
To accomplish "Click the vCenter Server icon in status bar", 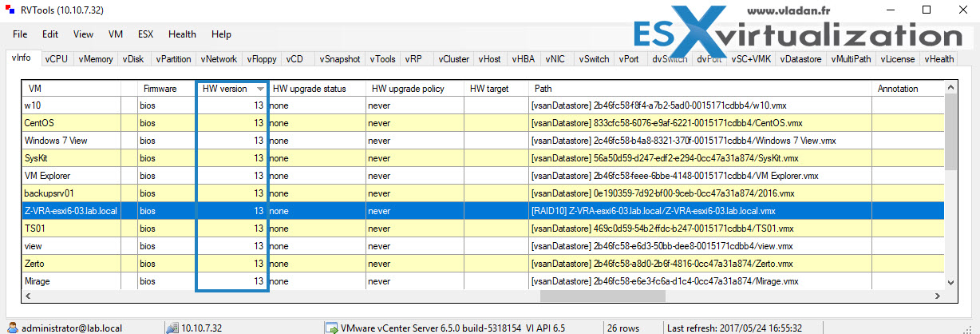I will (331, 328).
